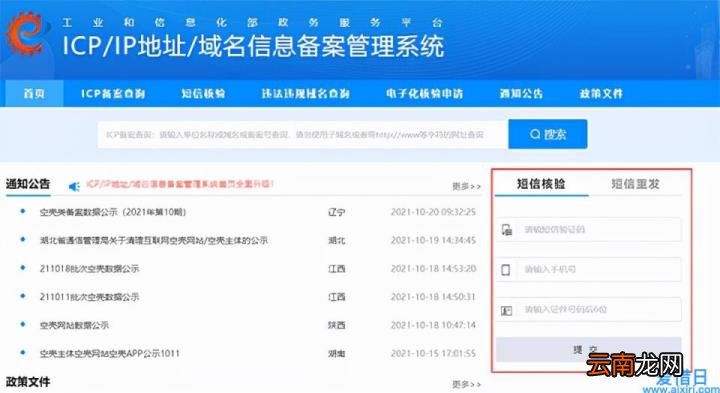Image resolution: width=720 pixels, height=393 pixels.
Task: Select the 短信核验 panel tab
Action: coord(541,184)
